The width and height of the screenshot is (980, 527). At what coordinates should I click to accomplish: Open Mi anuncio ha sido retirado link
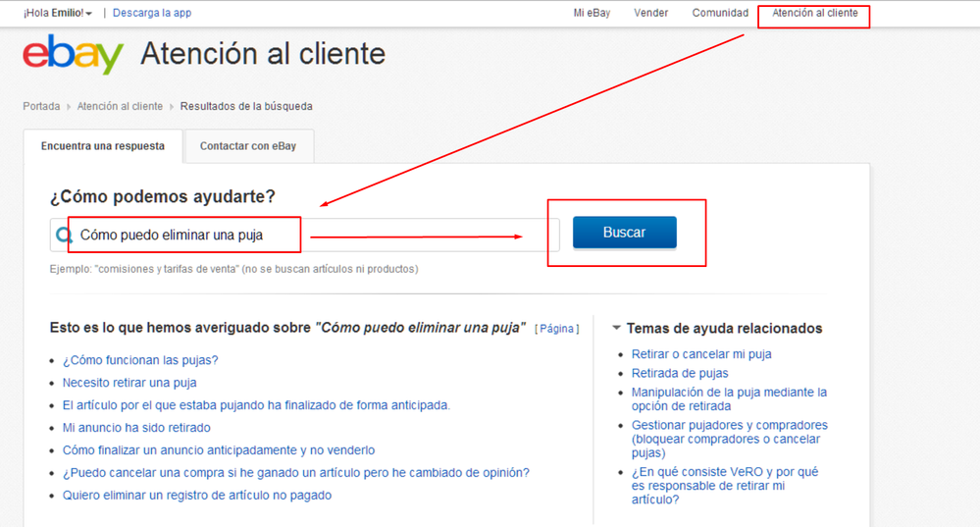point(136,428)
